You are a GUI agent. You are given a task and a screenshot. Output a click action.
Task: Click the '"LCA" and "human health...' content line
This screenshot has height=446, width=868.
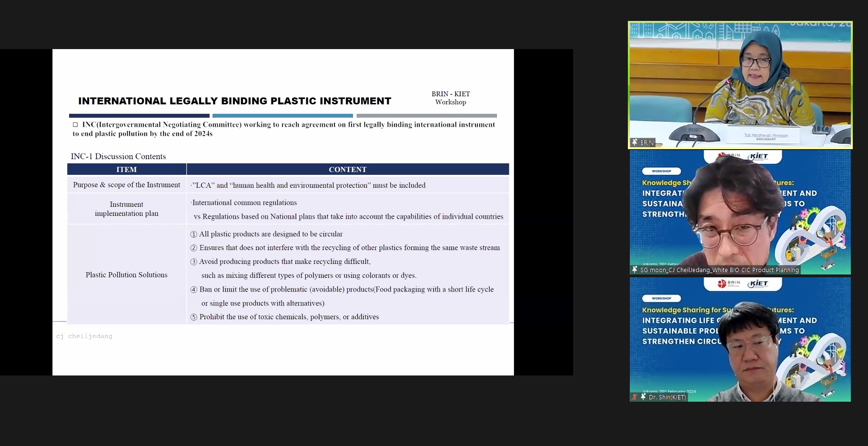(x=308, y=185)
